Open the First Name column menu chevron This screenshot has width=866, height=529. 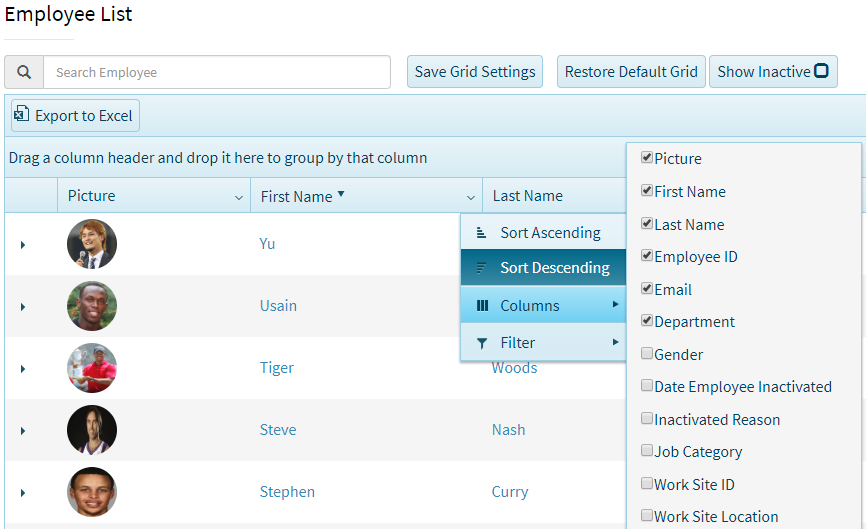470,197
